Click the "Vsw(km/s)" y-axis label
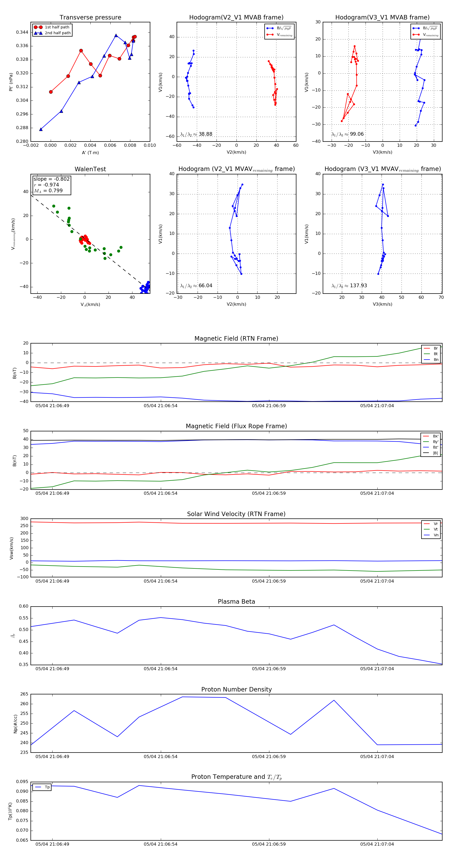 coord(12,548)
